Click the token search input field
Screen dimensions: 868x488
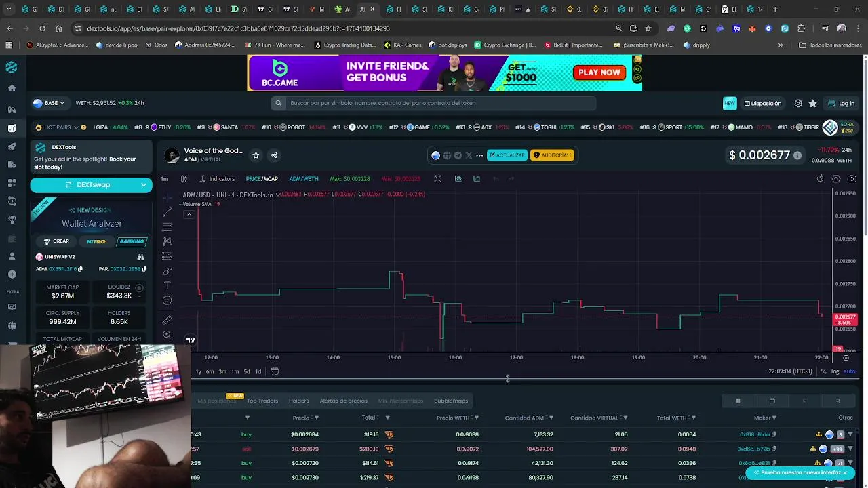pyautogui.click(x=433, y=103)
